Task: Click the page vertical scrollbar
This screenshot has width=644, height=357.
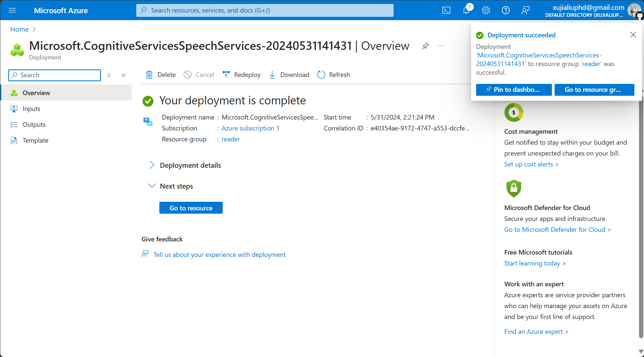Action: pyautogui.click(x=641, y=215)
